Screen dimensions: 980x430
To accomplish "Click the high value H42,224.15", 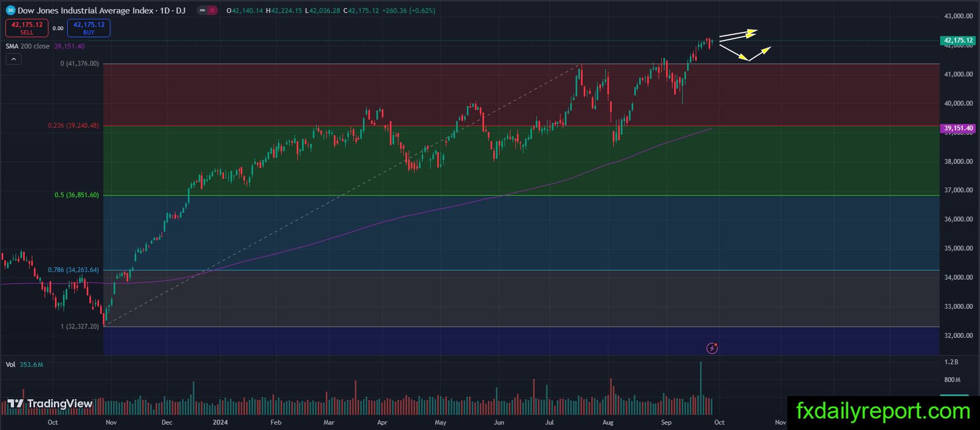I will pos(284,10).
